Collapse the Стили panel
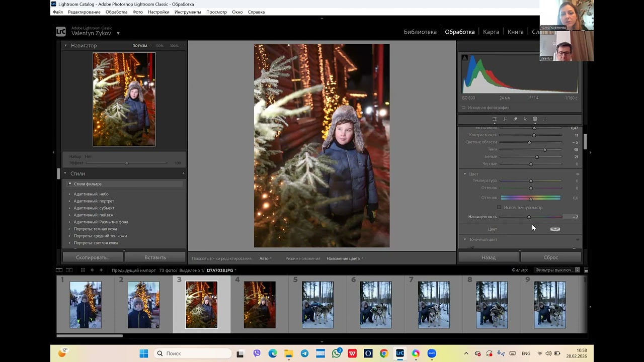 (x=65, y=173)
